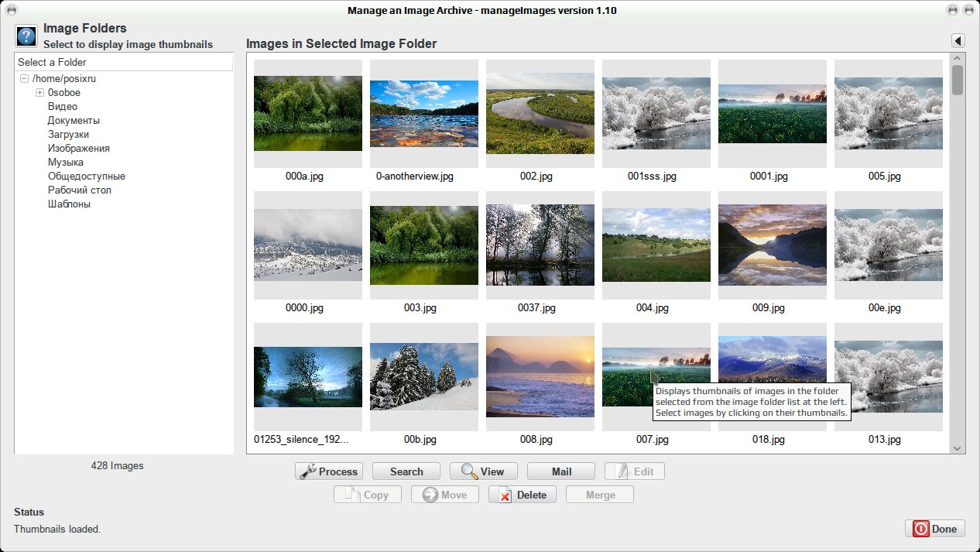Select the Загрузки folder

68,135
